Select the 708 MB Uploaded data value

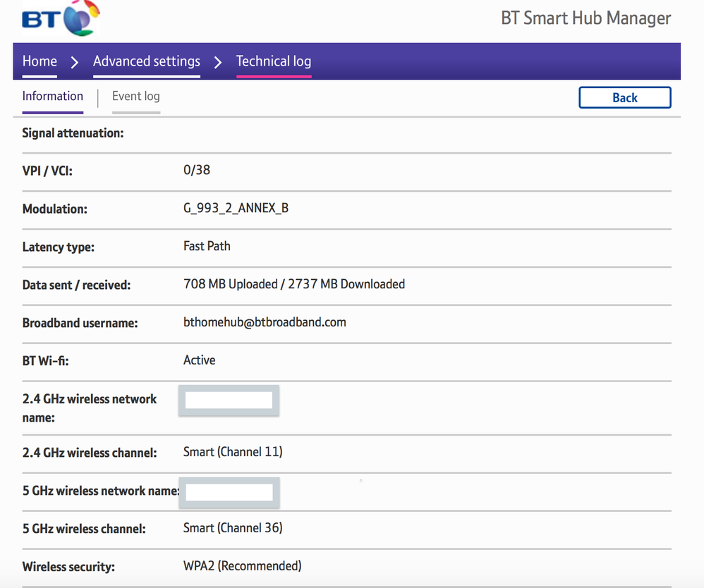231,284
